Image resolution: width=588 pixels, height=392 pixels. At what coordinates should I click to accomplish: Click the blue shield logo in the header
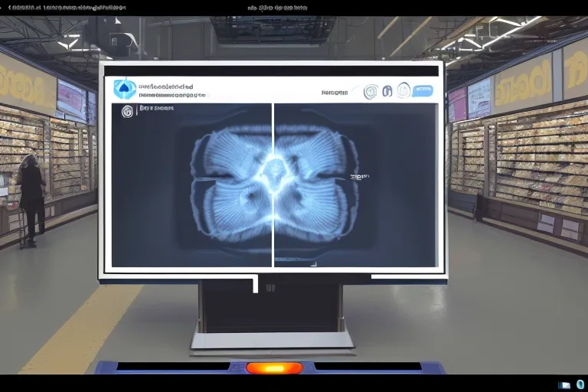124,89
